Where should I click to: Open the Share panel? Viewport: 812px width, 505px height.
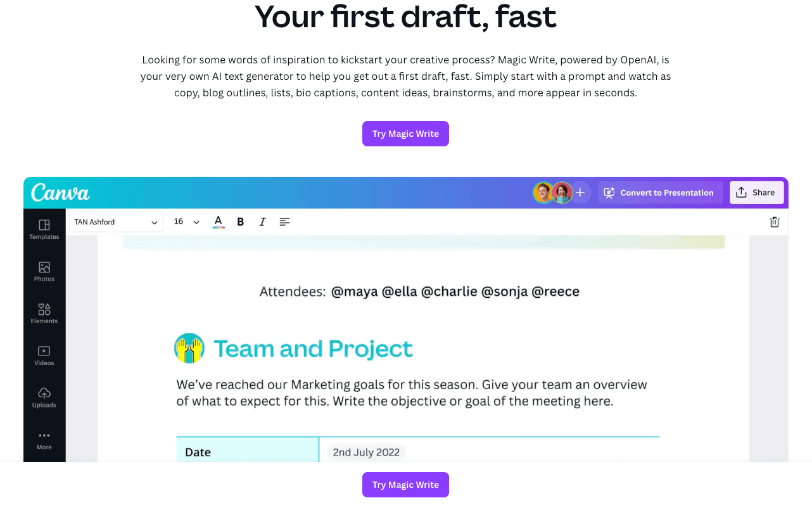click(x=756, y=192)
